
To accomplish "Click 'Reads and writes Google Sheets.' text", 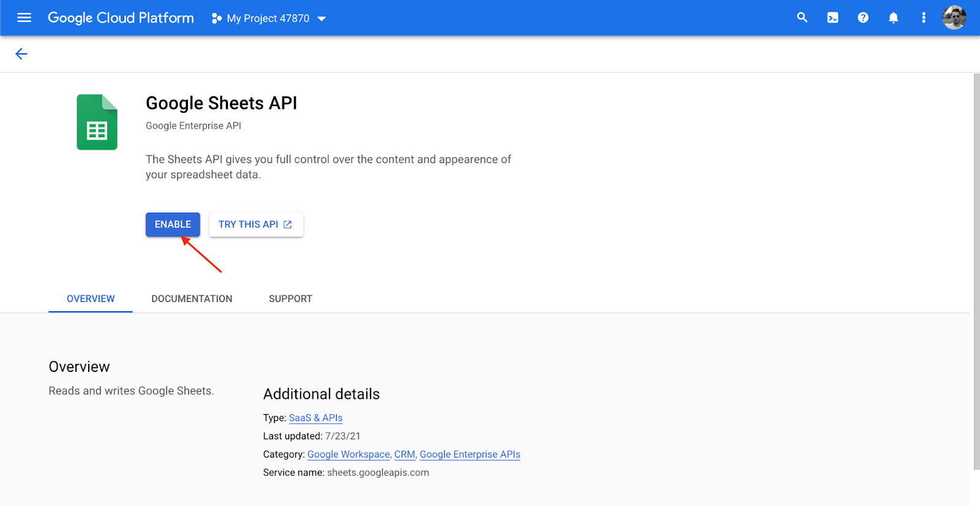I will [131, 391].
